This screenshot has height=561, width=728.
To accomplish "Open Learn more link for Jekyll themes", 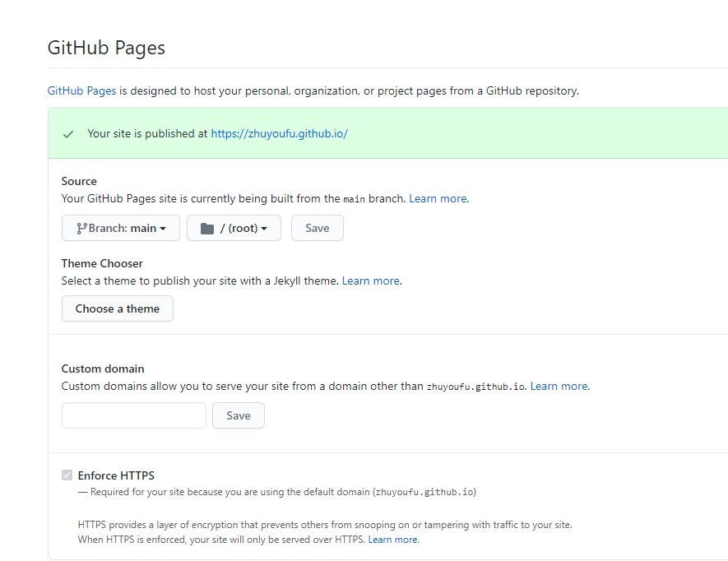I will click(x=370, y=281).
